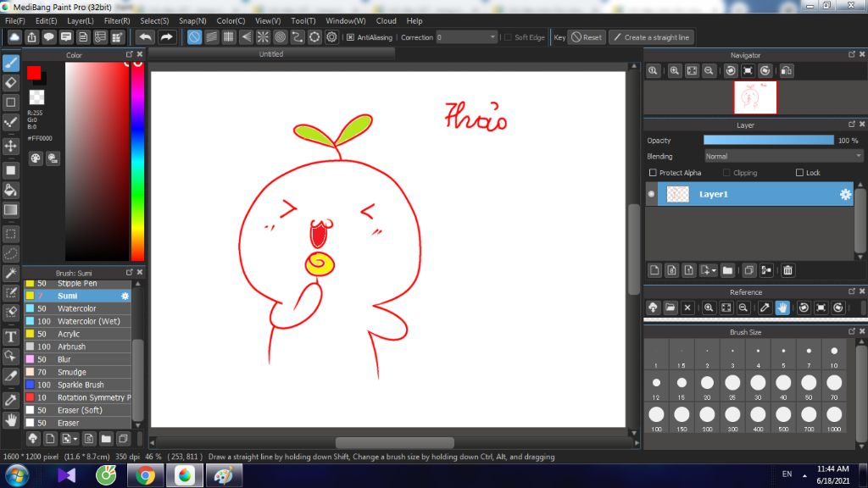Open the Window menu
Viewport: 868px width, 488px height.
346,21
